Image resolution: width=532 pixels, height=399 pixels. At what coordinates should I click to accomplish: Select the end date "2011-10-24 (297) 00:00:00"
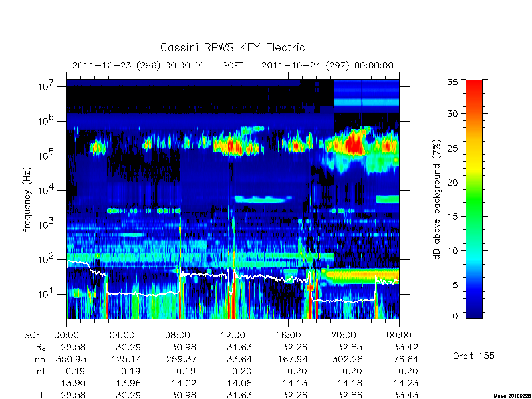pyautogui.click(x=327, y=65)
